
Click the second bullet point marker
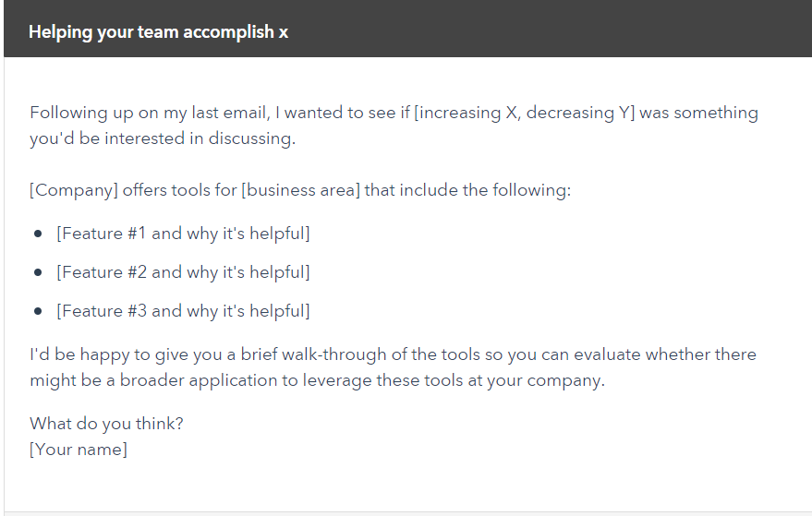[38, 272]
